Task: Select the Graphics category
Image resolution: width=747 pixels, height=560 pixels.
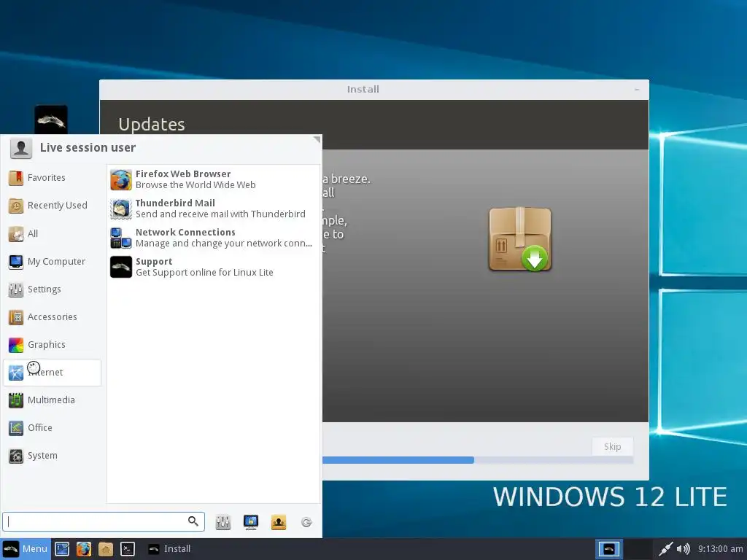Action: (52, 344)
